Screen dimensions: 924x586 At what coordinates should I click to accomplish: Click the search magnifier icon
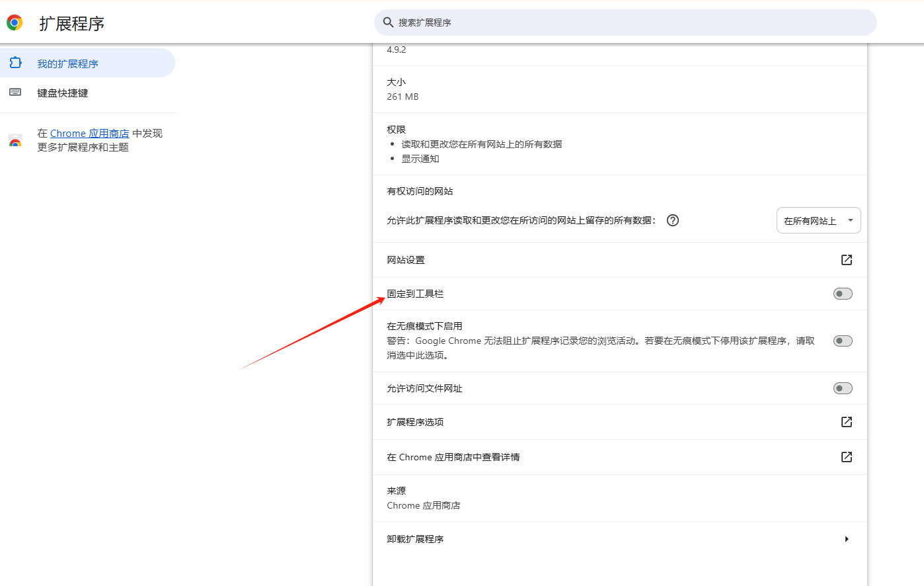point(389,22)
